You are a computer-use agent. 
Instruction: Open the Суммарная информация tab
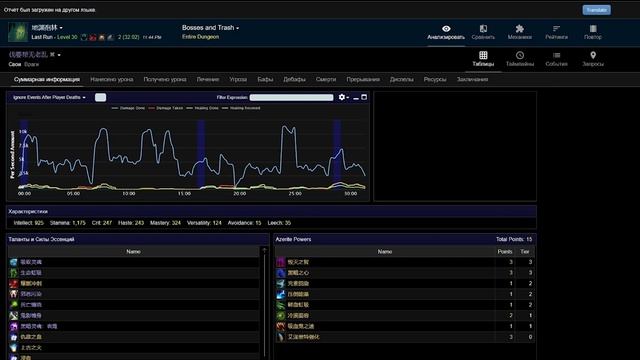(x=47, y=80)
